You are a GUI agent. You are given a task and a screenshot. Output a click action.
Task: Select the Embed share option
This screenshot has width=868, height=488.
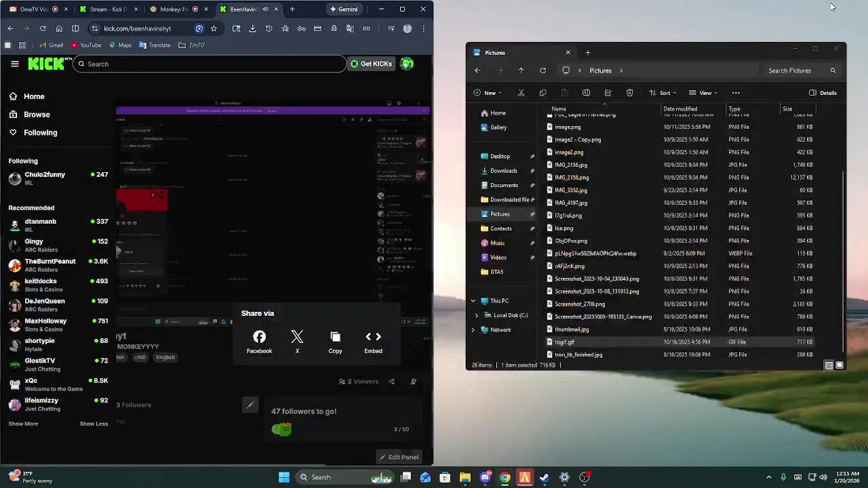point(373,342)
